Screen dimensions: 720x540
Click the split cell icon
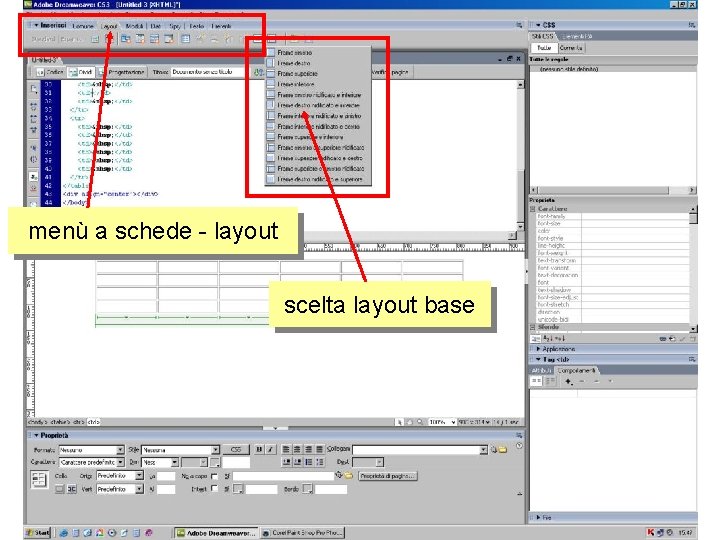pyautogui.click(x=72, y=489)
